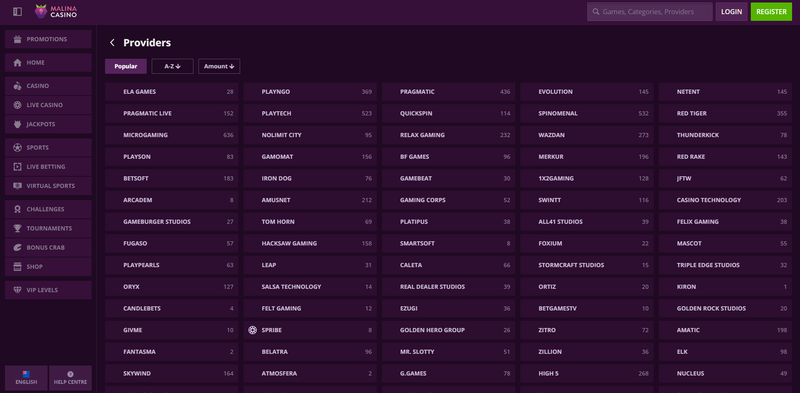The height and width of the screenshot is (393, 800).
Task: Open VIP Levels menu item
Action: coord(48,290)
